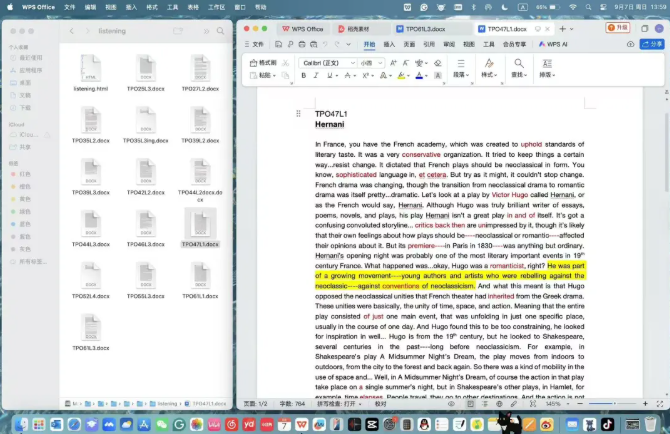The image size is (670, 434).
Task: Open the 文件 menu in WPS toolbar
Action: (x=257, y=45)
